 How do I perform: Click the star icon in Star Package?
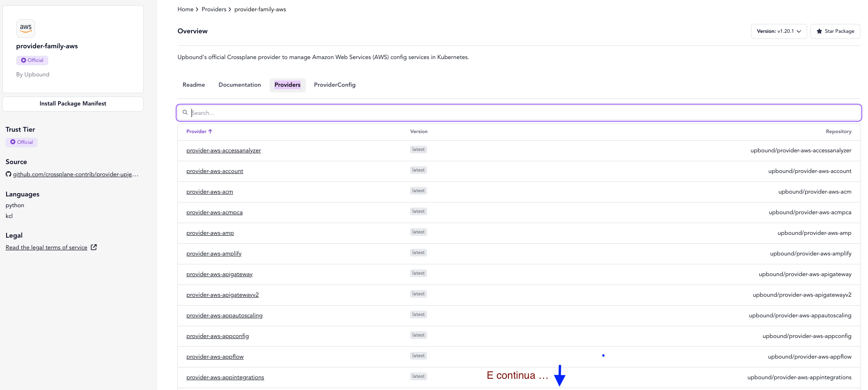(x=819, y=31)
